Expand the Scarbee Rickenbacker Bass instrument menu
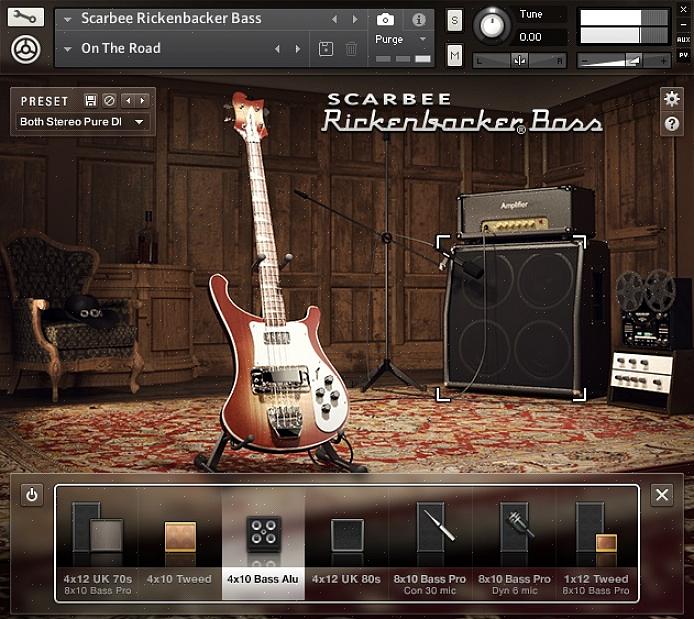 (x=68, y=19)
